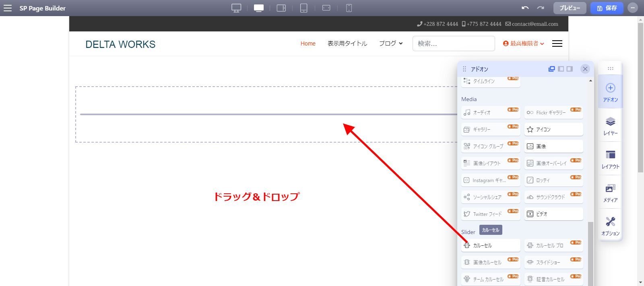Image resolution: width=644 pixels, height=286 pixels.
Task: Dock the アドオン panel to the left
Action: coord(561,69)
